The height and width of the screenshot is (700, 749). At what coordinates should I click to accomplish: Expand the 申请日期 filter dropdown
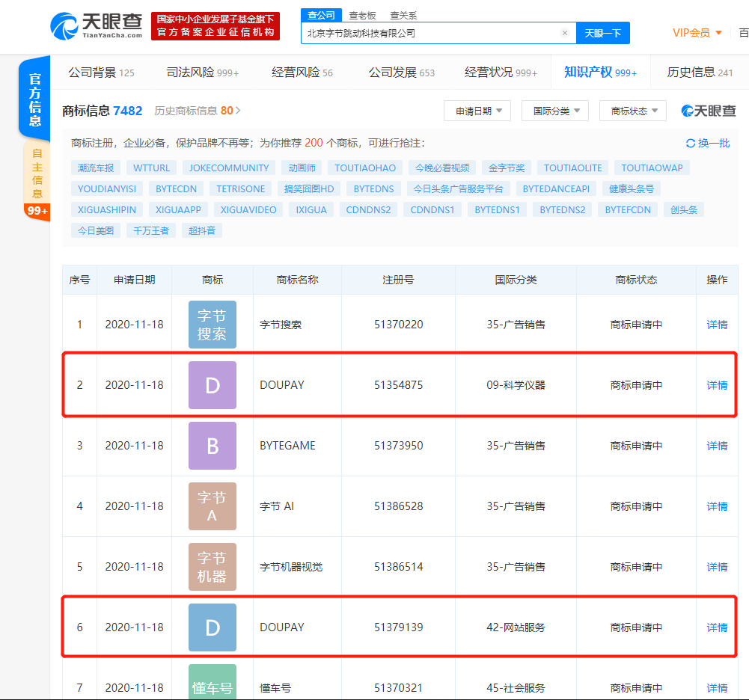pyautogui.click(x=477, y=111)
